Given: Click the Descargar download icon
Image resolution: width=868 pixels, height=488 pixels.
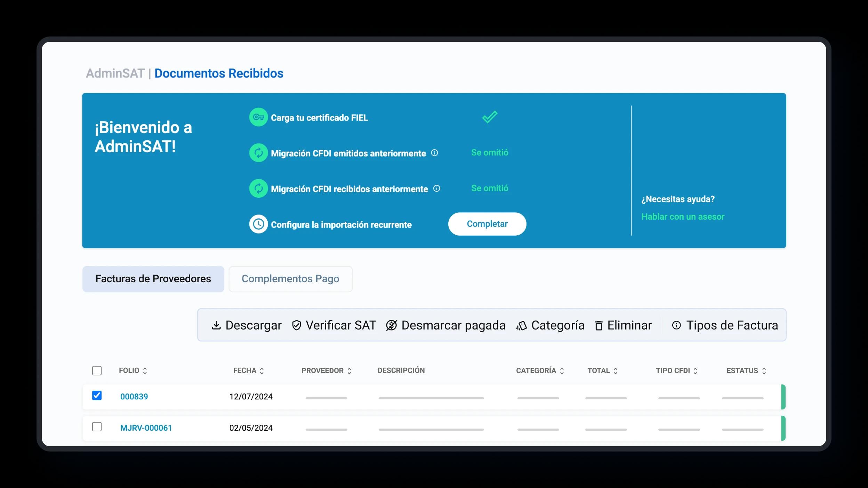Looking at the screenshot, I should click(x=216, y=325).
